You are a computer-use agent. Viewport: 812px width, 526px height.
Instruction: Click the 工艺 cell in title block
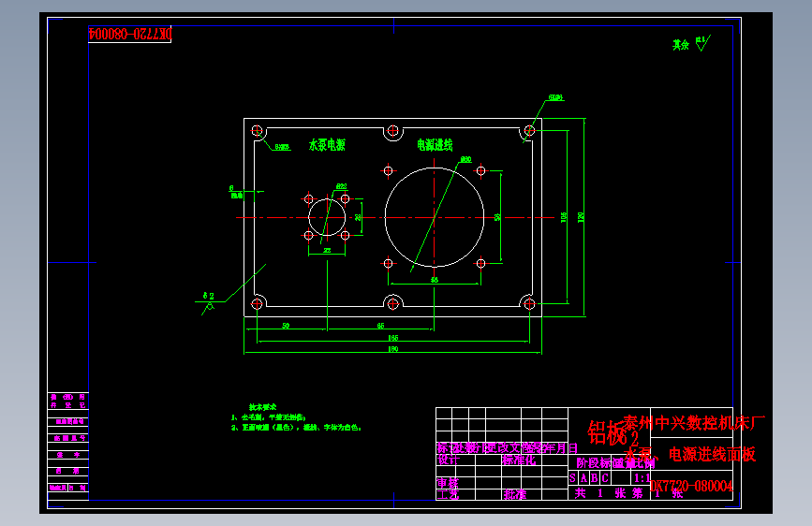point(448,494)
